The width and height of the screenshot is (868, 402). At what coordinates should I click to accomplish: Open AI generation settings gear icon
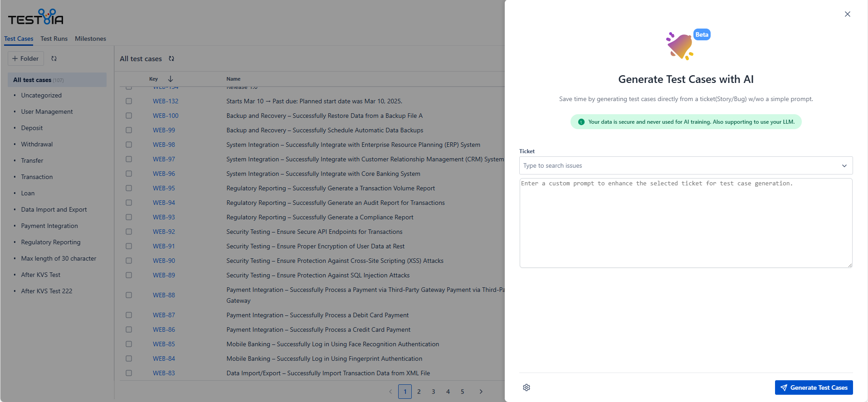point(526,387)
